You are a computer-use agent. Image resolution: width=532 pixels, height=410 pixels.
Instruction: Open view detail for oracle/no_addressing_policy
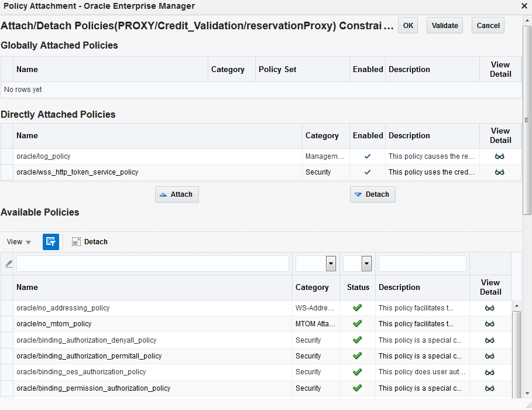point(490,307)
